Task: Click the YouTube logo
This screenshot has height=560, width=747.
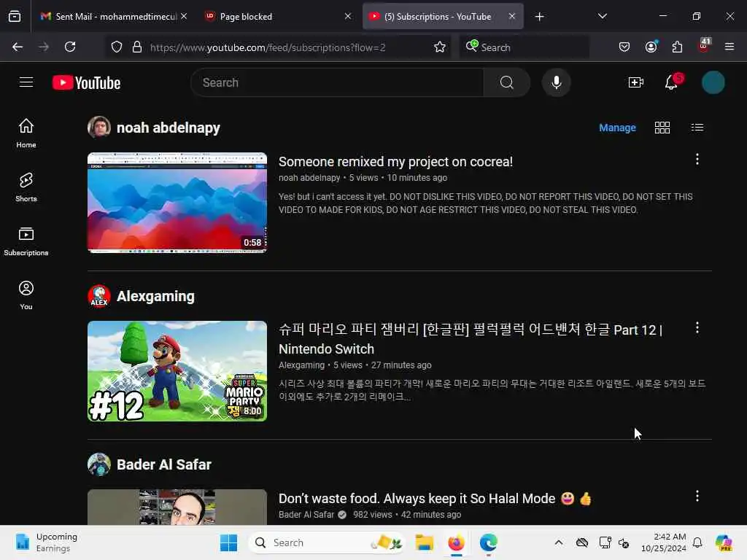Action: (x=86, y=83)
